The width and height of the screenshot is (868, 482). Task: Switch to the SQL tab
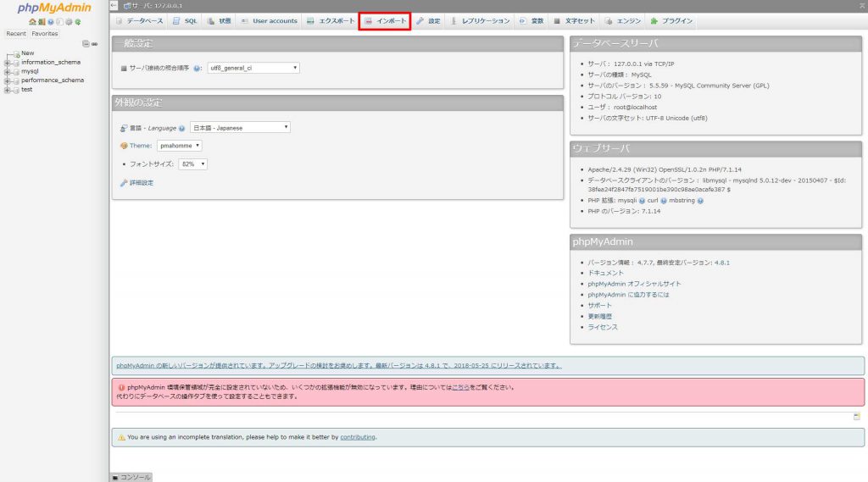pos(185,21)
